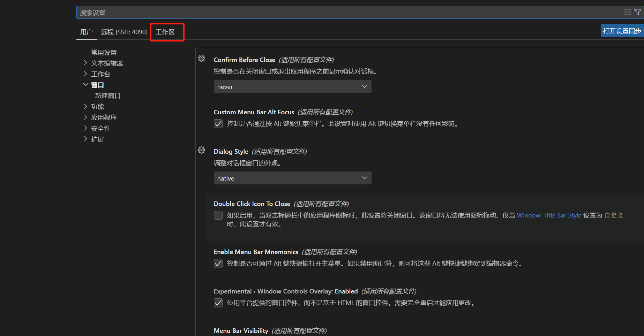Select the 应用程序 label in tree
Viewport: 644px width, 336px height.
[104, 117]
